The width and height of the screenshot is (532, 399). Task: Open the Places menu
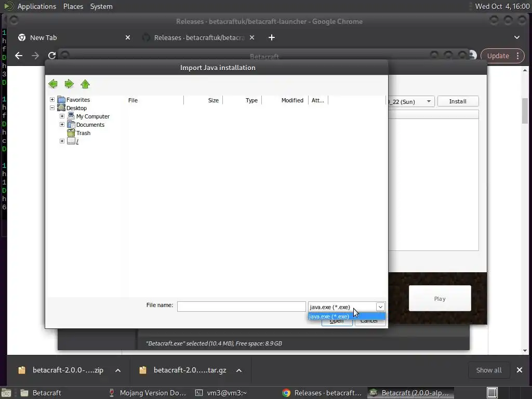tap(73, 6)
